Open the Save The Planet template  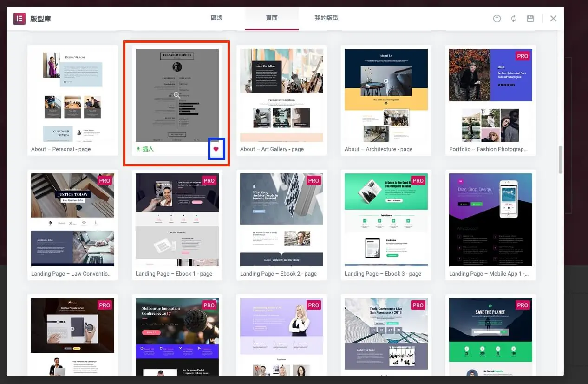tap(490, 337)
